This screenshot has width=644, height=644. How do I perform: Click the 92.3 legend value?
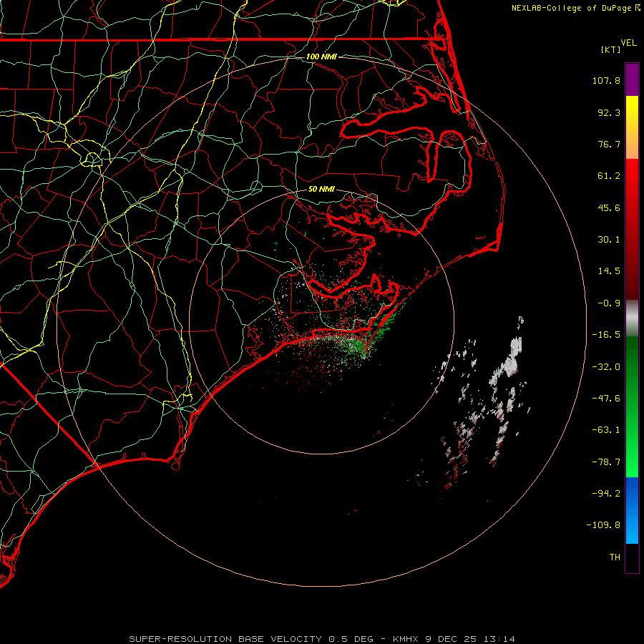tap(609, 112)
